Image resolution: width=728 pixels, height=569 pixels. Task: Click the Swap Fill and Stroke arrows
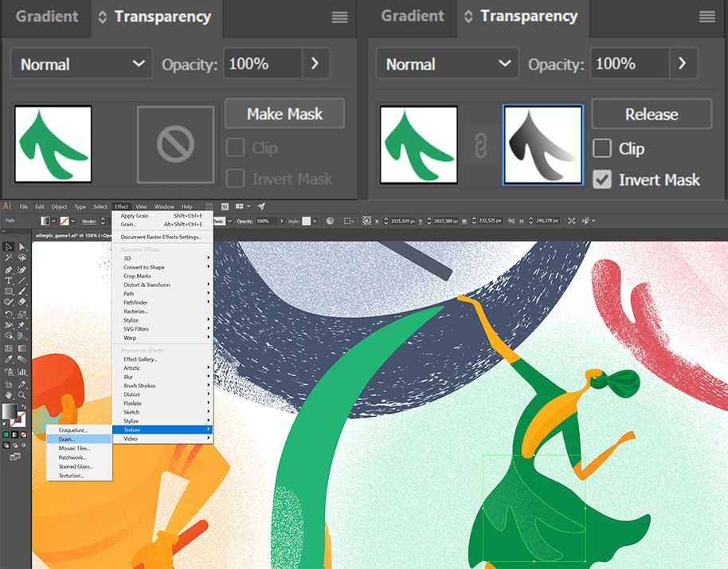click(x=24, y=406)
